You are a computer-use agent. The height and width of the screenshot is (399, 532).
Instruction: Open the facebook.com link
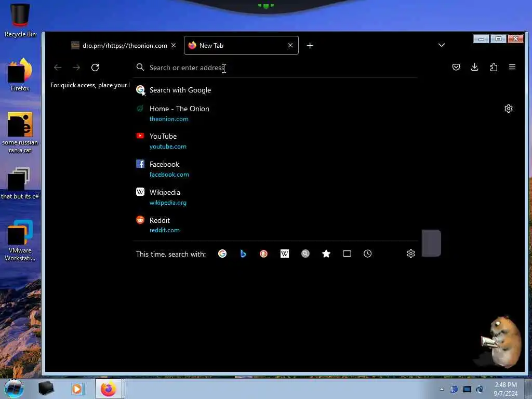pyautogui.click(x=169, y=175)
